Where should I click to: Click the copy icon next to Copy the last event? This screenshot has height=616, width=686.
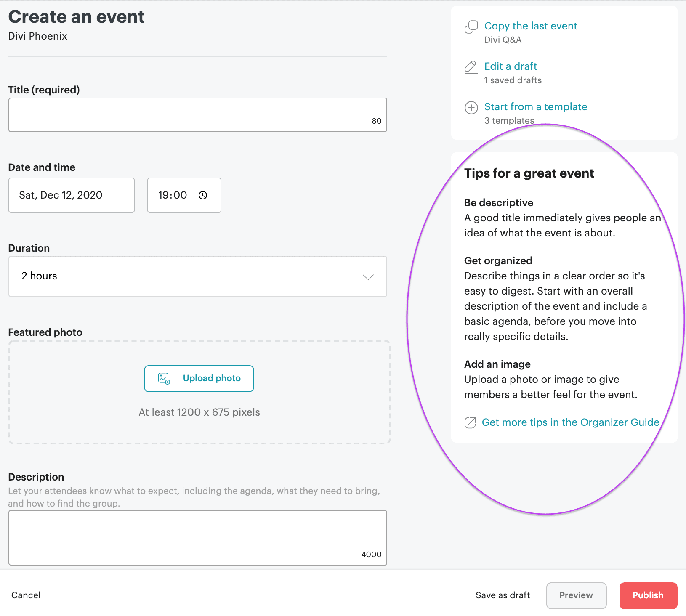471,27
